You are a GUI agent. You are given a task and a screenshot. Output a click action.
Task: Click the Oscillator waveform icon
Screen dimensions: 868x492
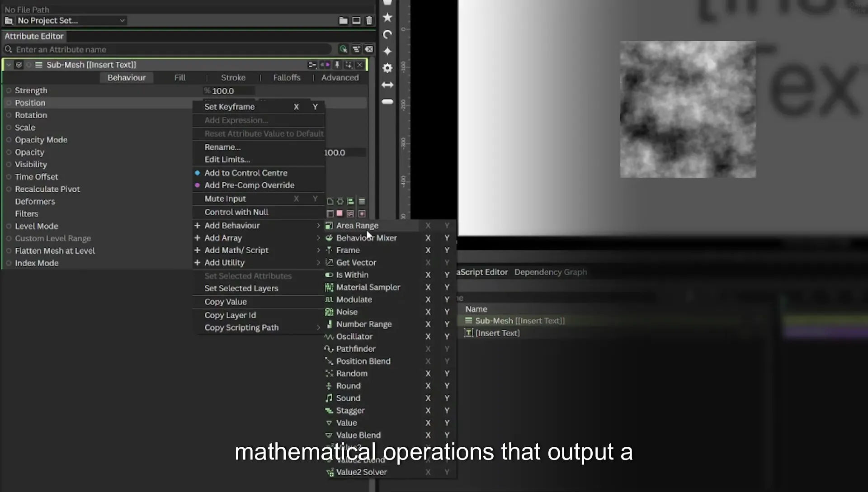(x=329, y=336)
